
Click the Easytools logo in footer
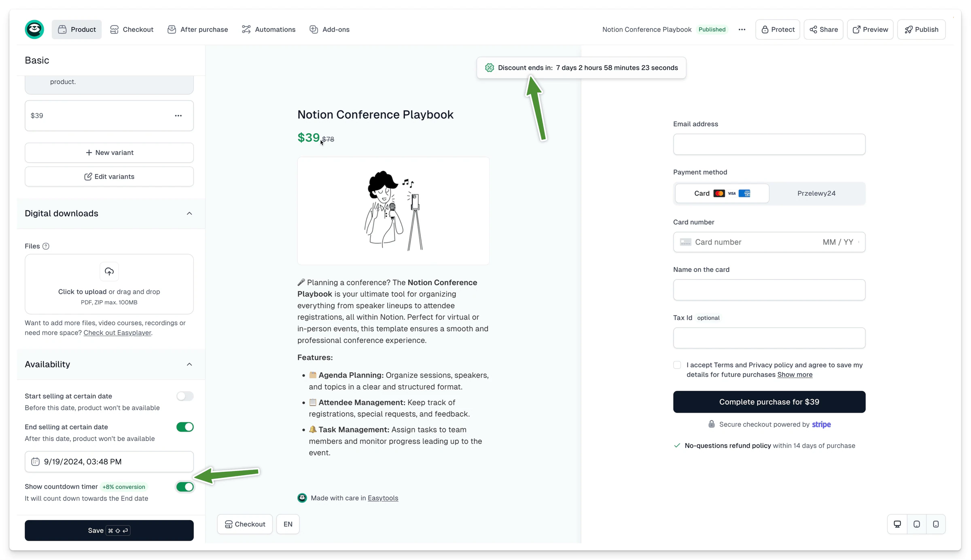coord(302,498)
